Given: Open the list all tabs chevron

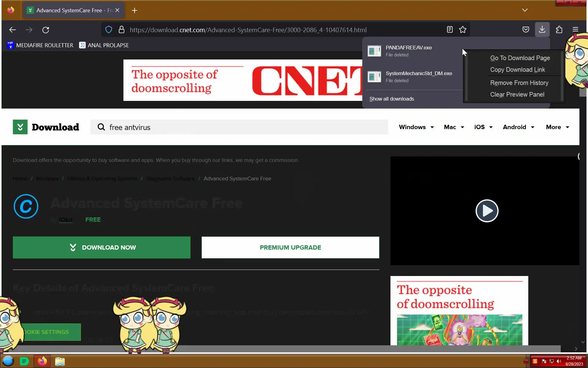Looking at the screenshot, I should point(525,10).
